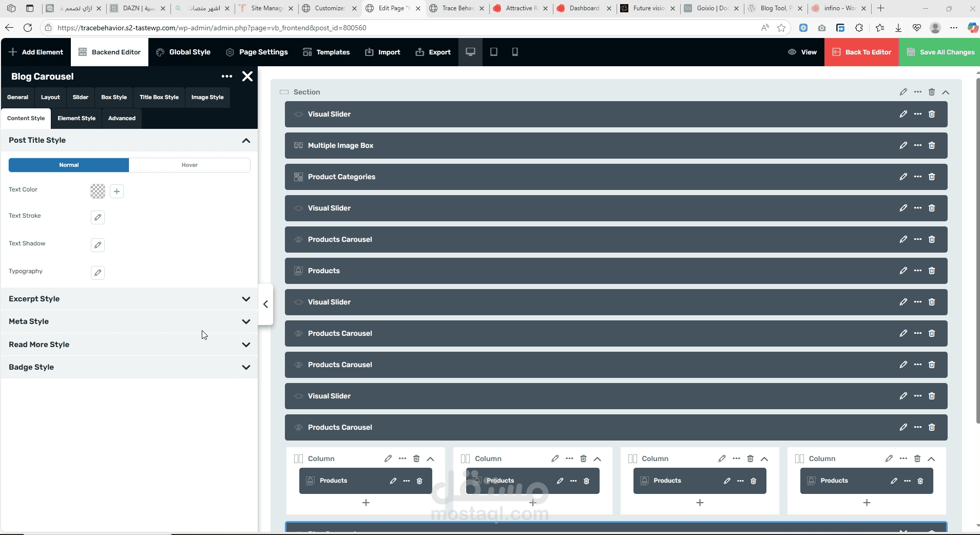Image resolution: width=980 pixels, height=535 pixels.
Task: Click Add Element in the top toolbar
Action: point(36,52)
